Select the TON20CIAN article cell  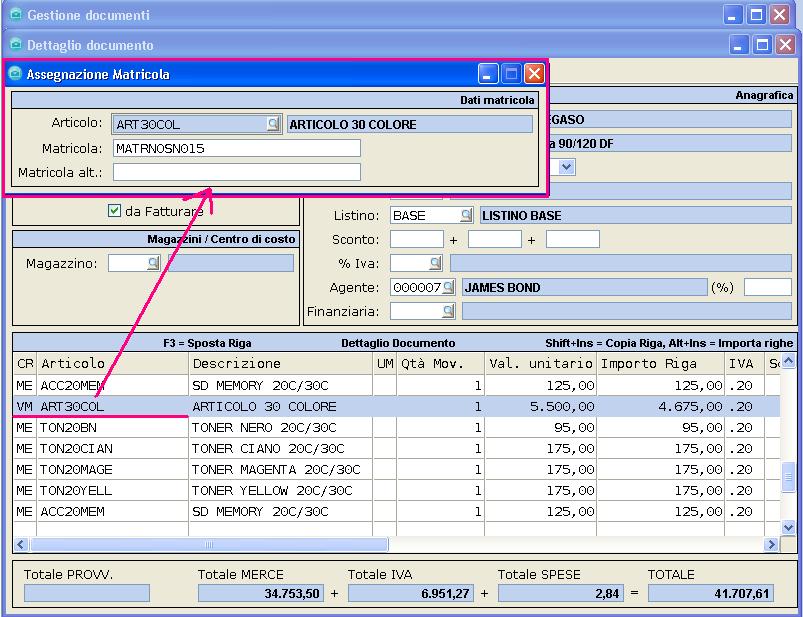[x=113, y=448]
